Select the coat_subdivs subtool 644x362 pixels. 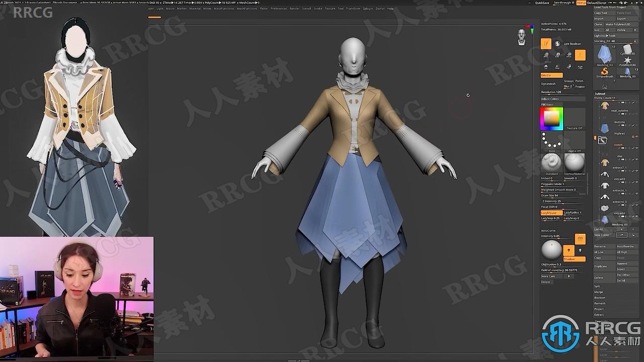[619, 111]
